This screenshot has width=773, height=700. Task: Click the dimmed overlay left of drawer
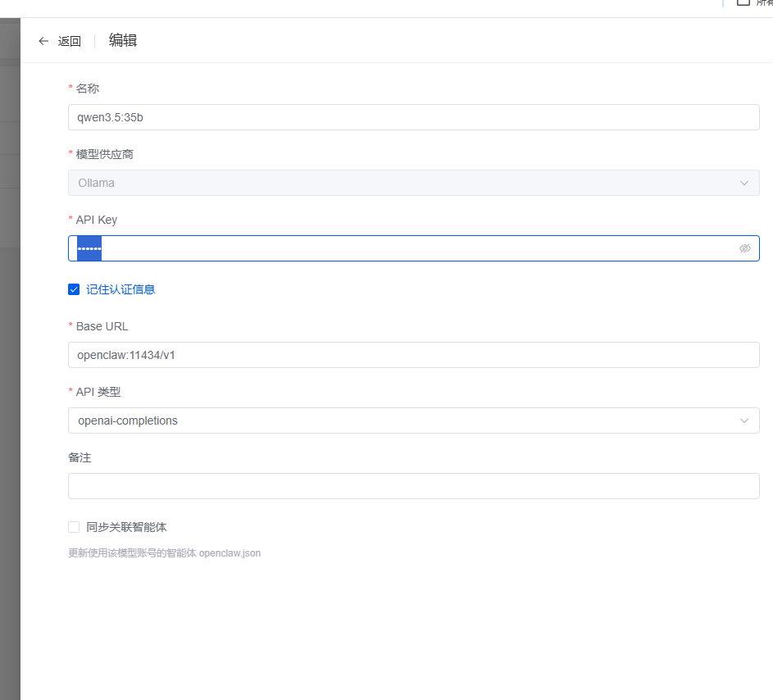coord(10,410)
